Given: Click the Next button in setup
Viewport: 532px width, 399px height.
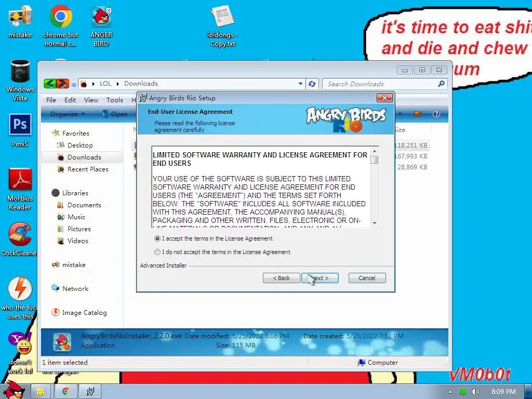Looking at the screenshot, I should (x=320, y=278).
